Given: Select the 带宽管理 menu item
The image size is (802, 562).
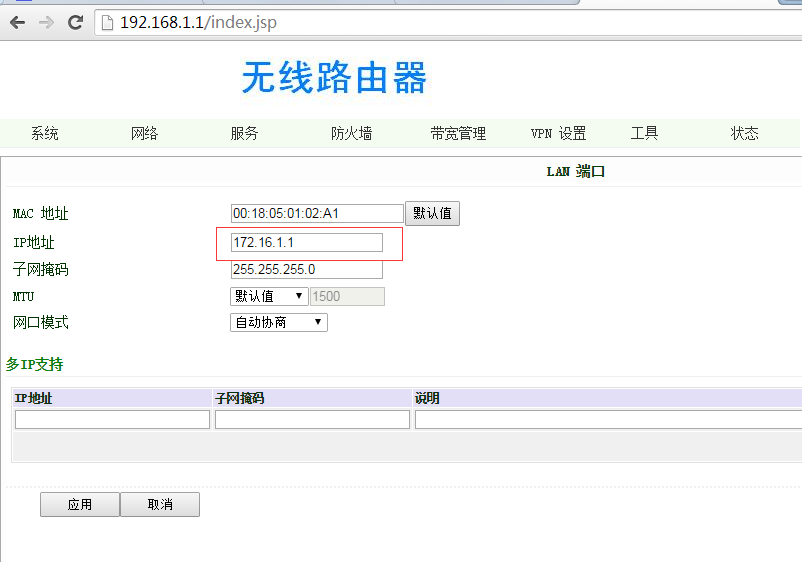Looking at the screenshot, I should coord(458,133).
